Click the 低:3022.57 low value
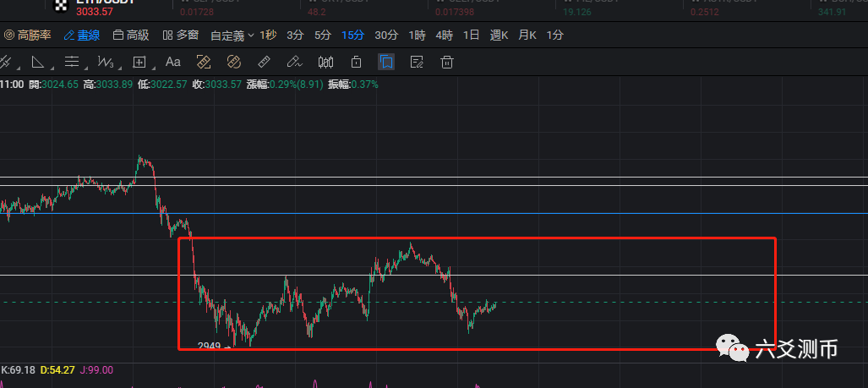The image size is (868, 388). 162,85
